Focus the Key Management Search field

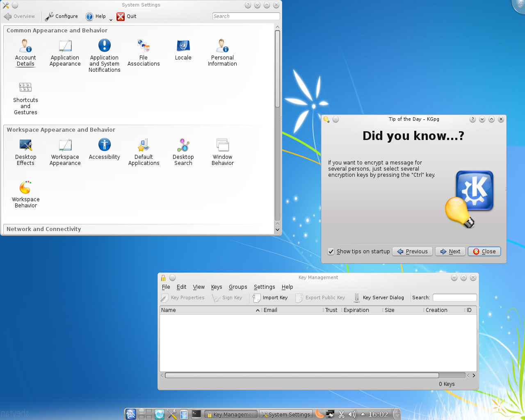pos(454,298)
